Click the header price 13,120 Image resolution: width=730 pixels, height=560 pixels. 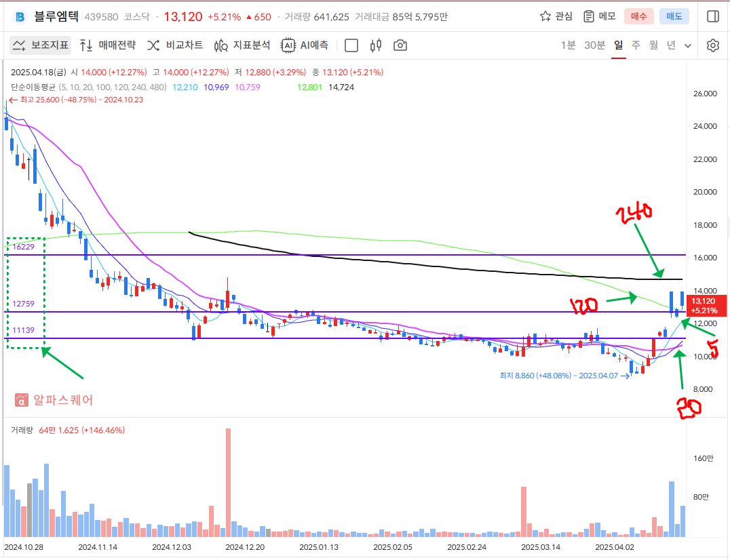pos(183,17)
